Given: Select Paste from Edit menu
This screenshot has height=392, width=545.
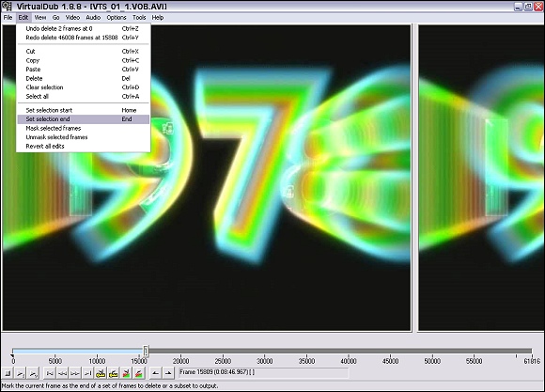Looking at the screenshot, I should (84, 70).
